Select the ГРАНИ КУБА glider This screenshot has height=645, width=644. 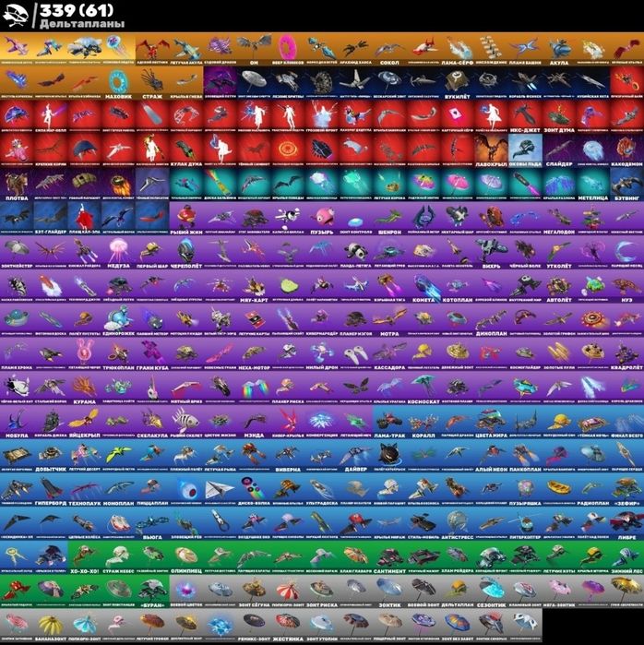point(152,353)
